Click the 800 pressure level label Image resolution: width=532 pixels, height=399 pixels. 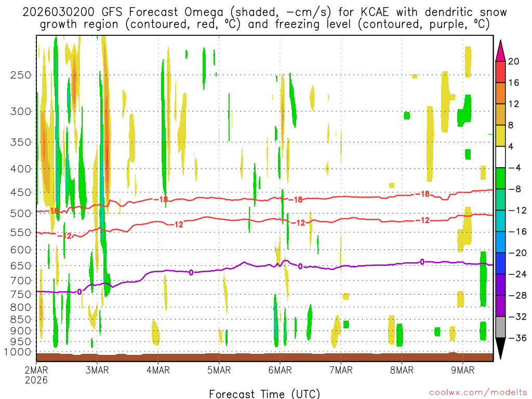[21, 308]
